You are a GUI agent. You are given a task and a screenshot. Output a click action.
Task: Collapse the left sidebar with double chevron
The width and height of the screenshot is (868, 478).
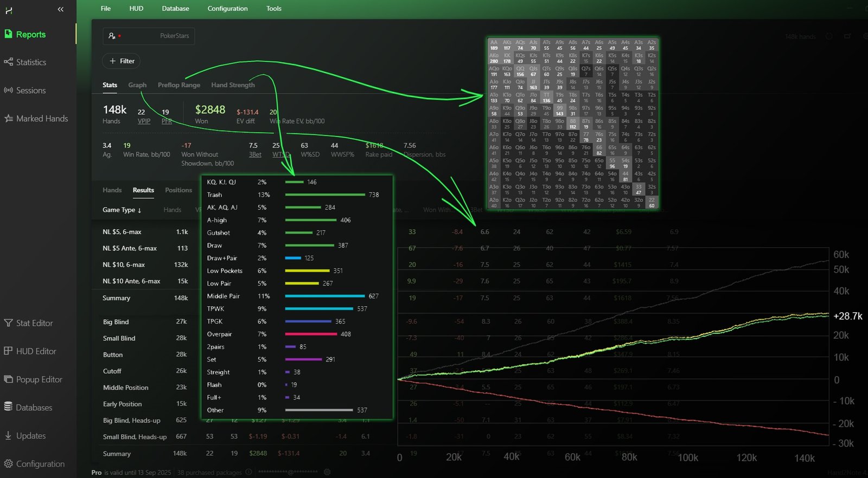click(x=60, y=9)
